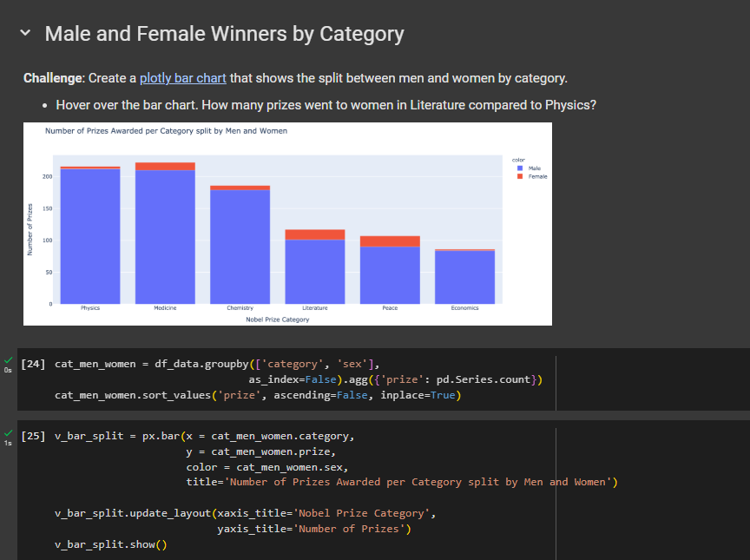Click the red Female segment of Peace
The height and width of the screenshot is (560, 750).
(x=390, y=241)
